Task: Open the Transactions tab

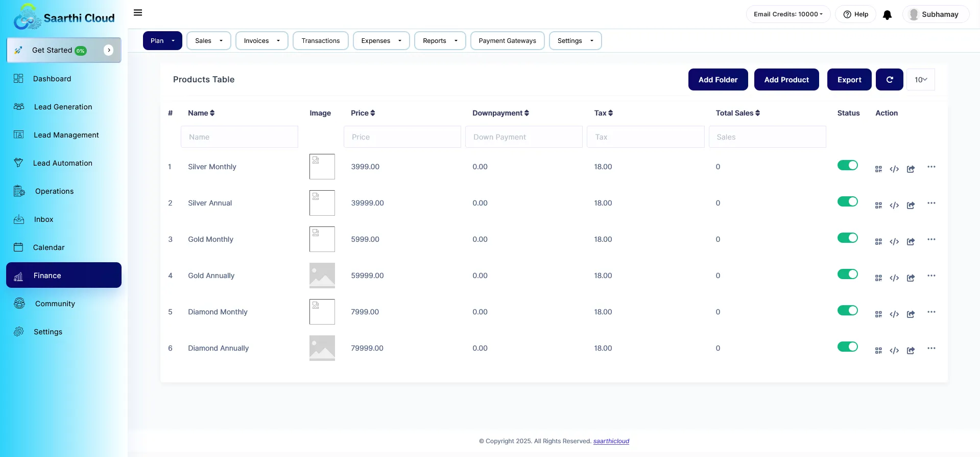Action: [x=320, y=41]
